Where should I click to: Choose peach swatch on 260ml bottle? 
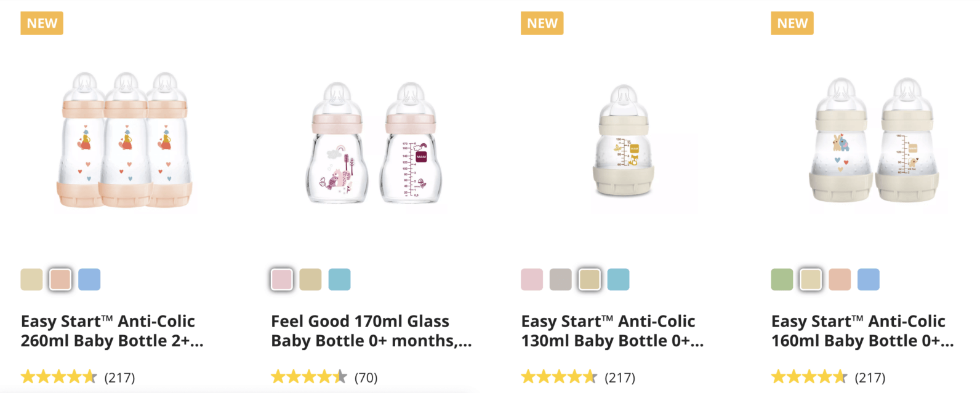(x=60, y=280)
